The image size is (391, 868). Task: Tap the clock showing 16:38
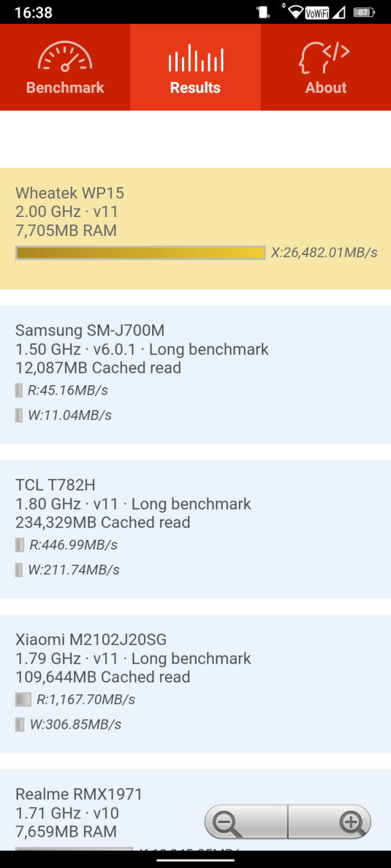33,13
